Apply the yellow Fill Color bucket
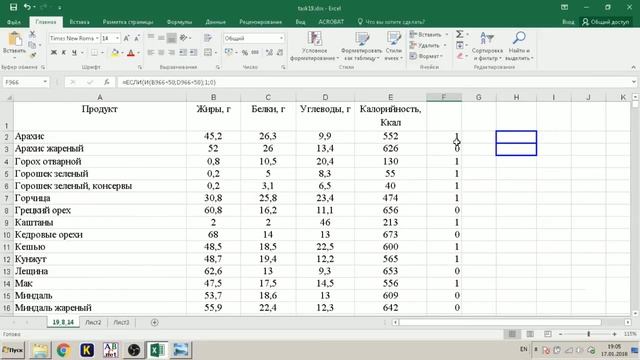 click(x=115, y=52)
